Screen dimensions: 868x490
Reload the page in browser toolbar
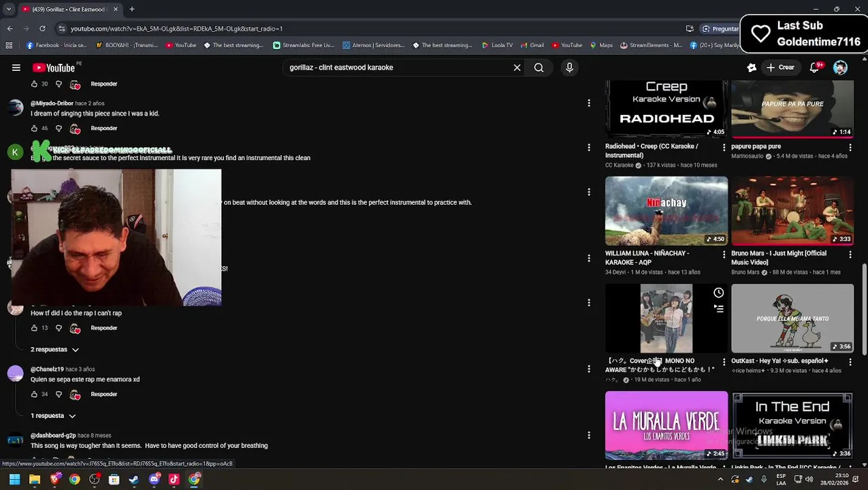(42, 29)
